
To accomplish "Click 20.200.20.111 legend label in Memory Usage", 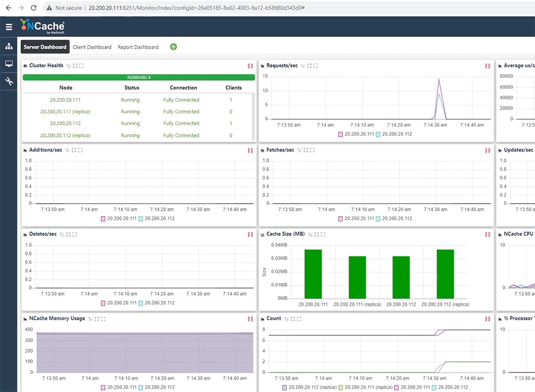I will point(122,387).
